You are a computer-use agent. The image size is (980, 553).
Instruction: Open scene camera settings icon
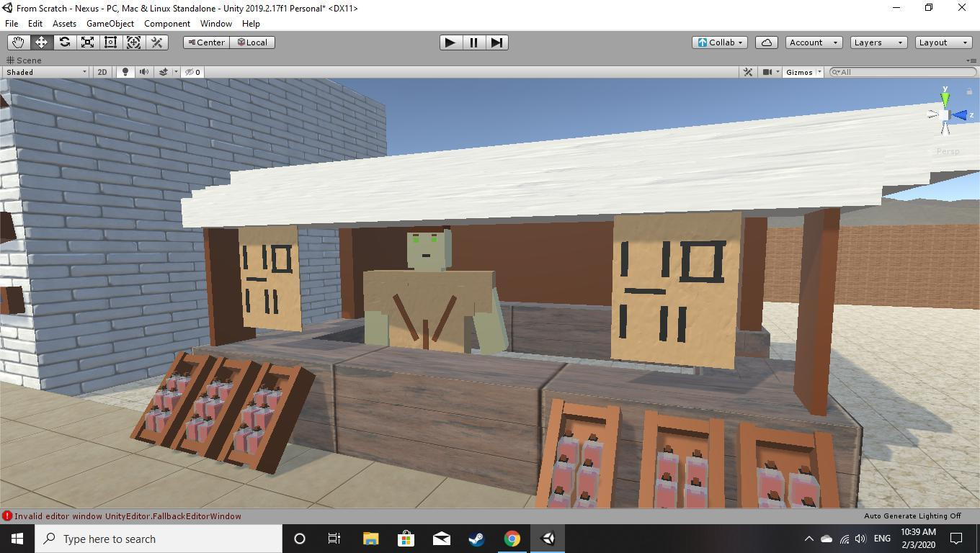[767, 72]
